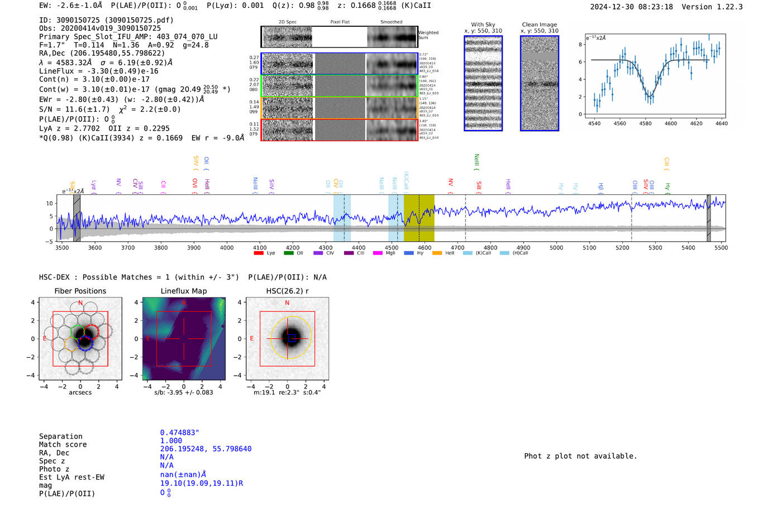This screenshot has height=532, width=782.
Task: Click the yellow highlighted band in spectrum
Action: tap(418, 218)
